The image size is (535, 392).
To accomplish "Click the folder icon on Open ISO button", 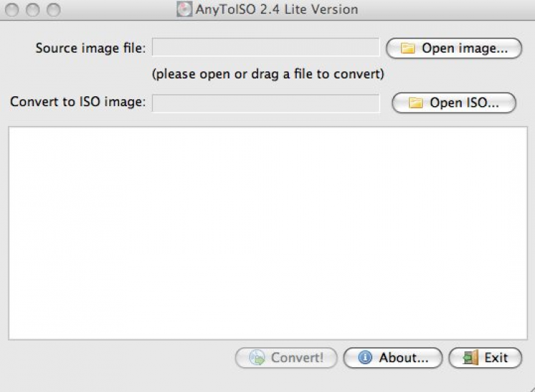I will click(x=416, y=103).
